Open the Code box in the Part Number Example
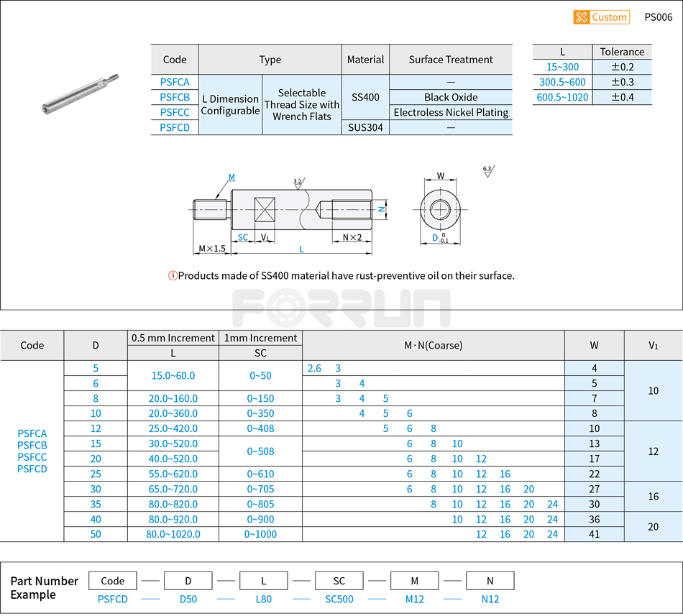Screen dimensions: 683x616 pyautogui.click(x=111, y=581)
